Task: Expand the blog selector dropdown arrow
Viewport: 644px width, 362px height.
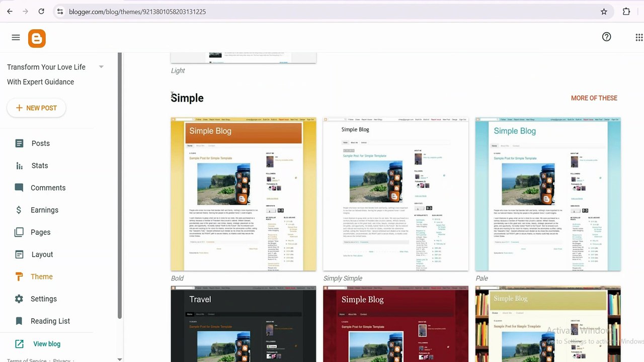Action: click(101, 67)
